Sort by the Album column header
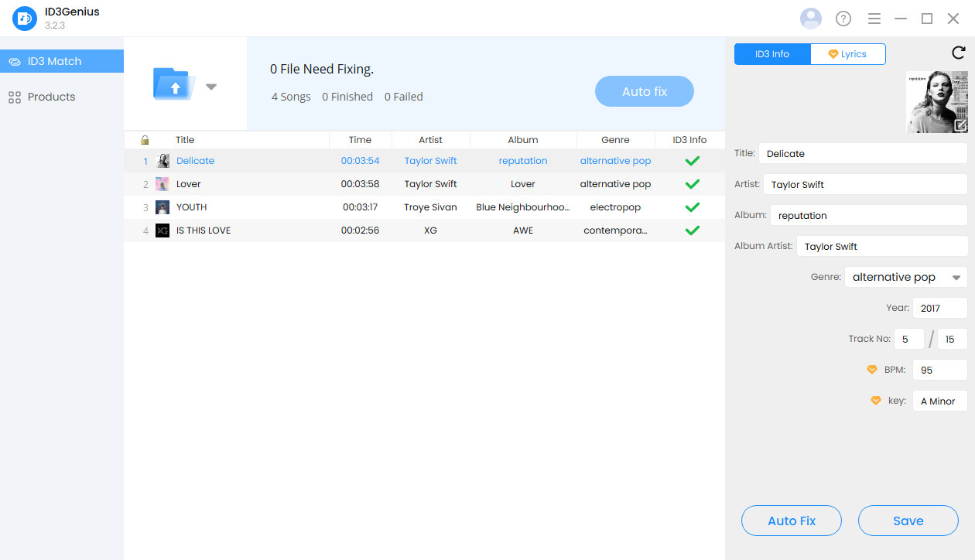 [x=523, y=140]
